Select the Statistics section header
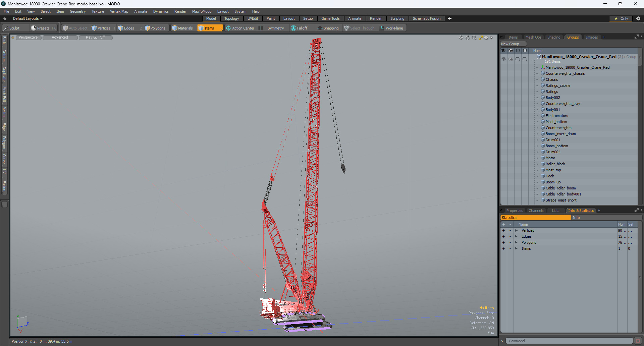This screenshot has width=644, height=346. coord(536,218)
